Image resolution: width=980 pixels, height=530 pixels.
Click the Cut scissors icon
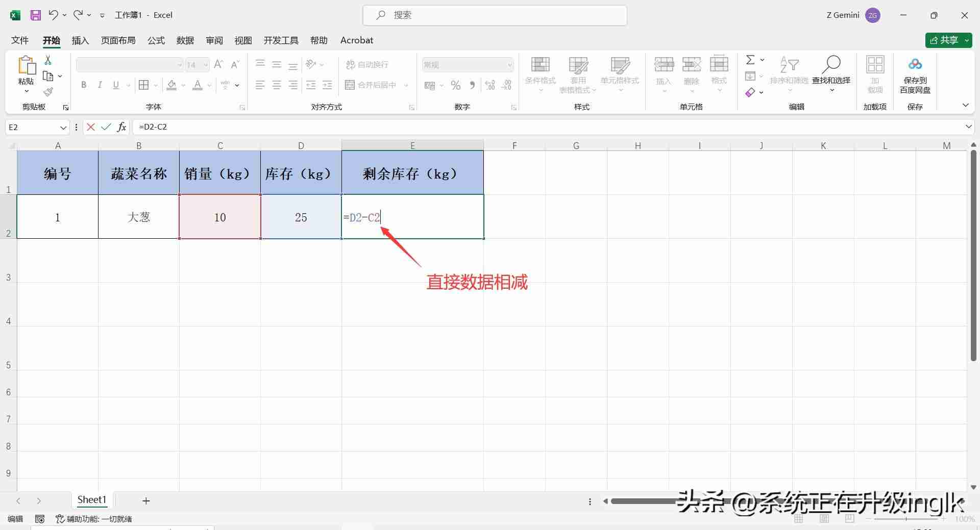[48, 60]
